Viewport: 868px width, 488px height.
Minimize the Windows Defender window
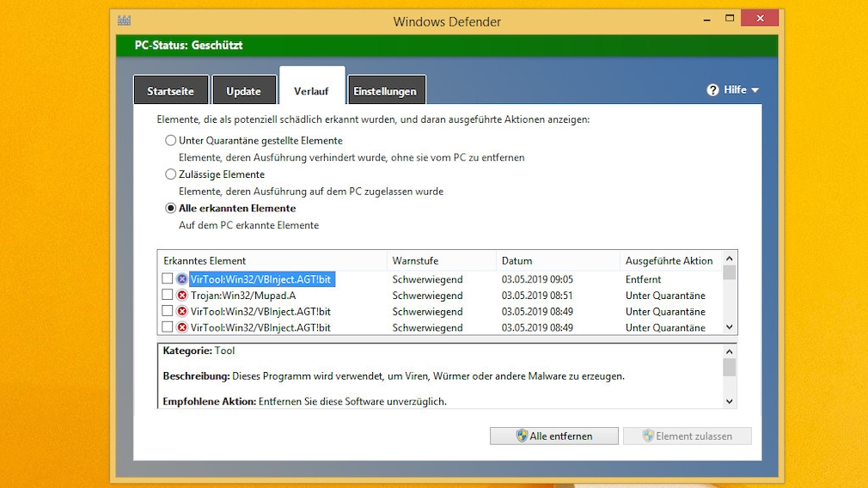(x=707, y=20)
